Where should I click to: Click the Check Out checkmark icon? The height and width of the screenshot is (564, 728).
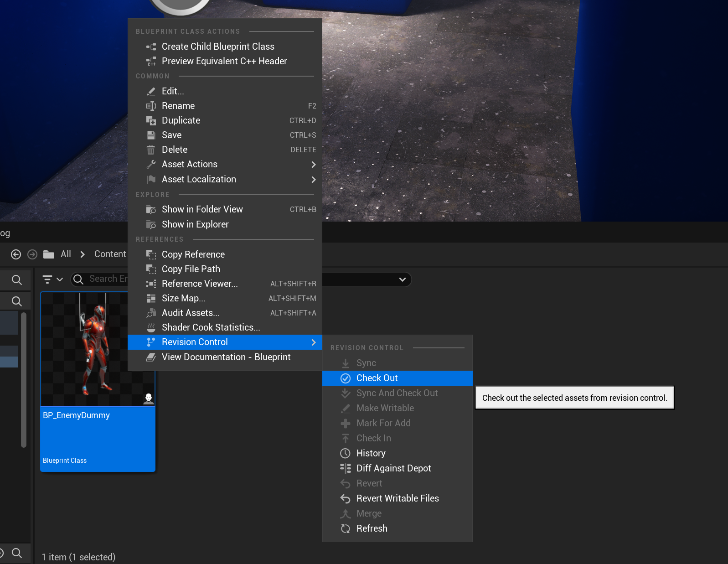pyautogui.click(x=346, y=378)
